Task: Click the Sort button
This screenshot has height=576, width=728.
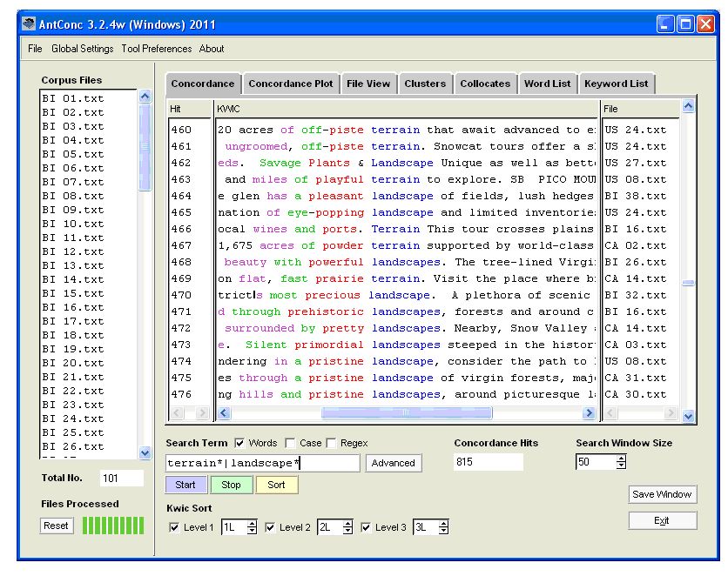Action: [276, 486]
